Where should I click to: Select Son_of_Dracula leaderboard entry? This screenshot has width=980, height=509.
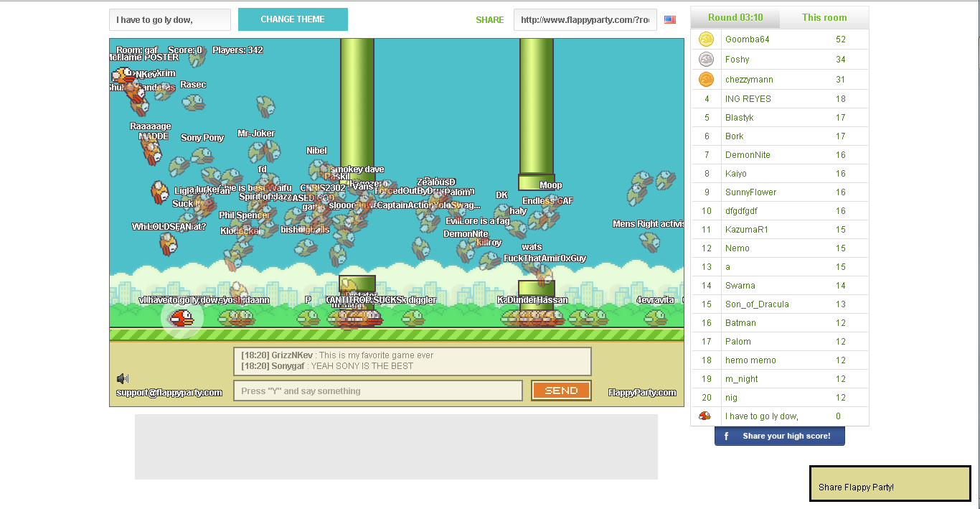click(x=780, y=304)
